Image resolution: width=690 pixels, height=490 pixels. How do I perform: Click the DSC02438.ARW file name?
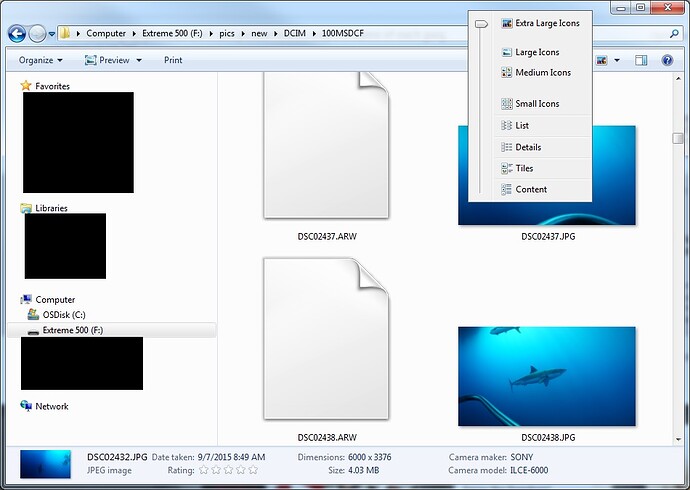[x=327, y=438]
